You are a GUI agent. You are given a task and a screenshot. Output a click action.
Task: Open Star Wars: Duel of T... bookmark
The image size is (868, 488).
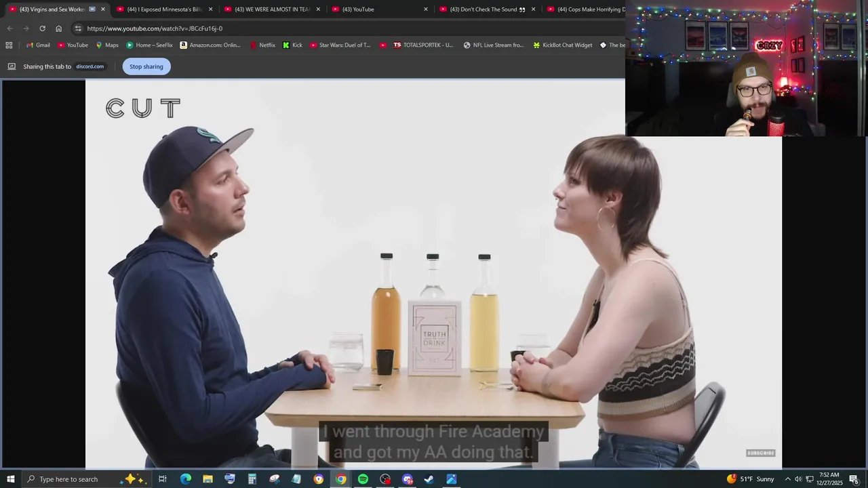(x=340, y=45)
